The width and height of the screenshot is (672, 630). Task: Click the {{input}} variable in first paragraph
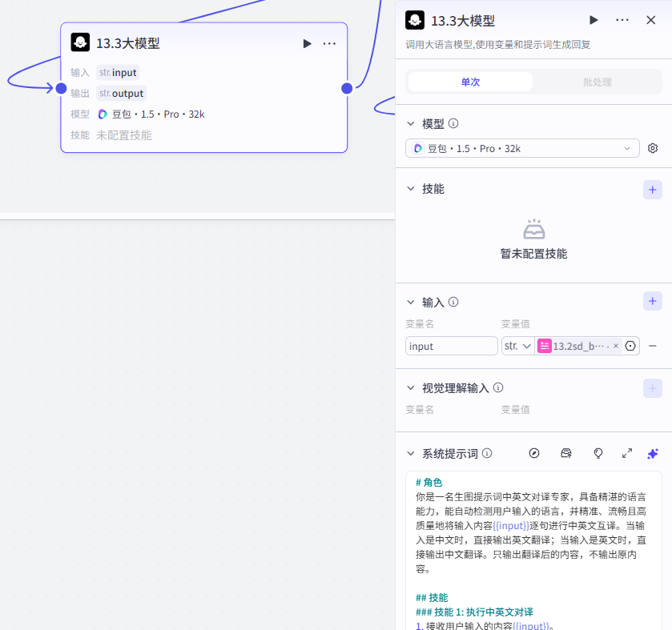tap(510, 525)
